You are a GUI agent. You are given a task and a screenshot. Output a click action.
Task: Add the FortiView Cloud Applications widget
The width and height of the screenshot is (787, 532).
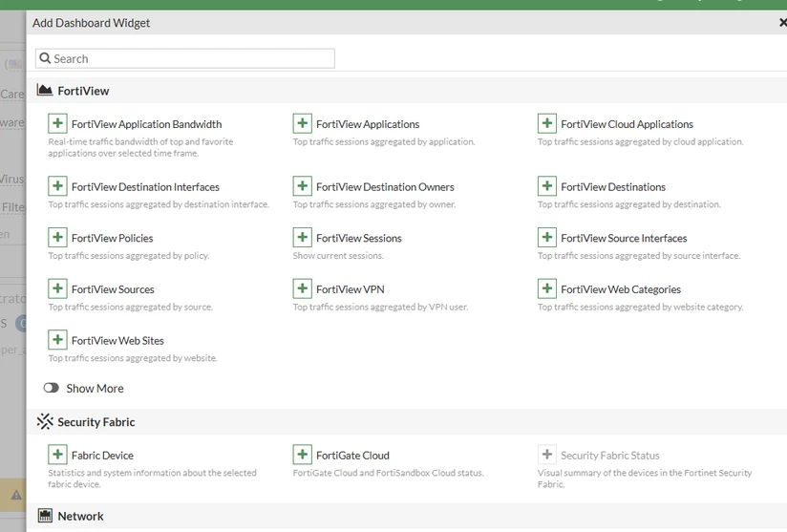click(547, 123)
